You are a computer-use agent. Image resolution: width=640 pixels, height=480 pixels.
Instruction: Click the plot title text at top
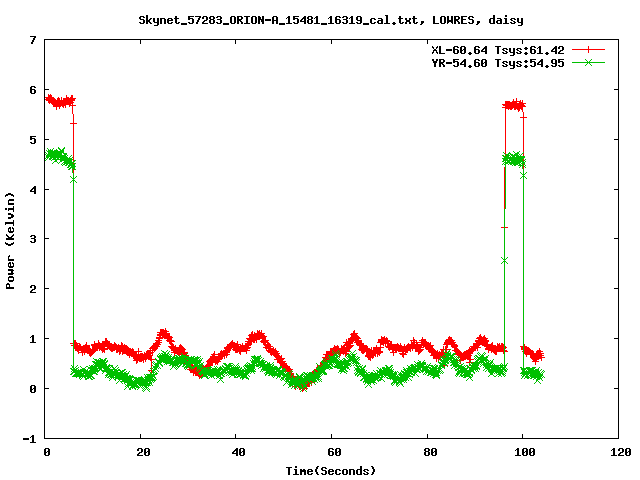pos(330,19)
